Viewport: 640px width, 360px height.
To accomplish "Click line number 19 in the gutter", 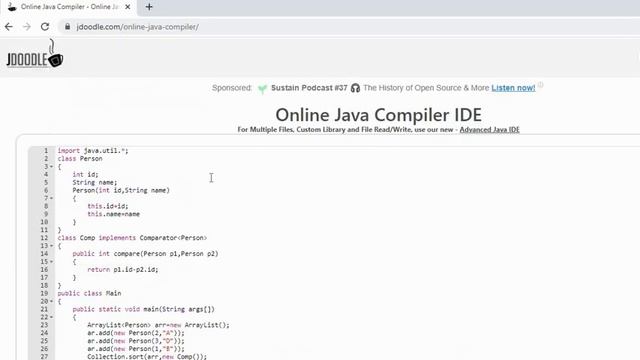I will tap(44, 293).
